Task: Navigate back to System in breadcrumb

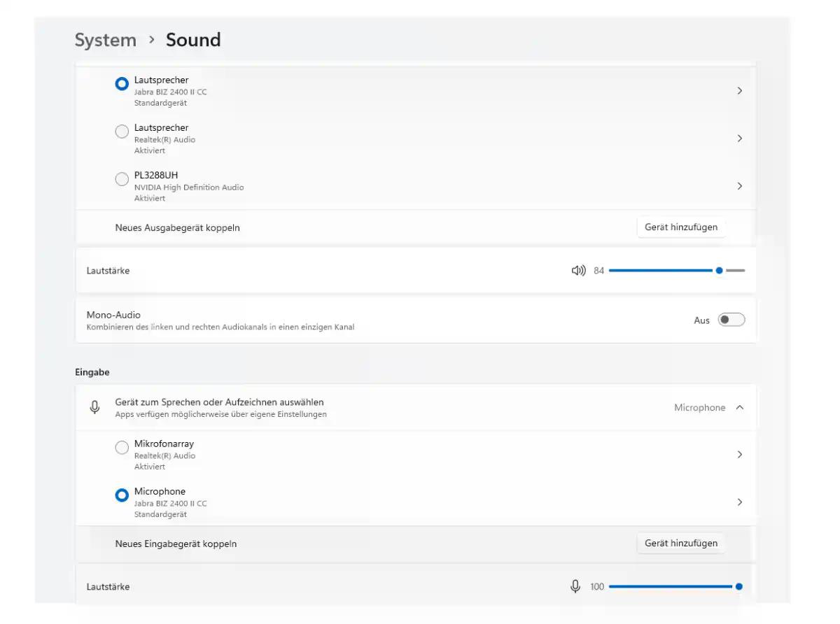Action: point(106,40)
